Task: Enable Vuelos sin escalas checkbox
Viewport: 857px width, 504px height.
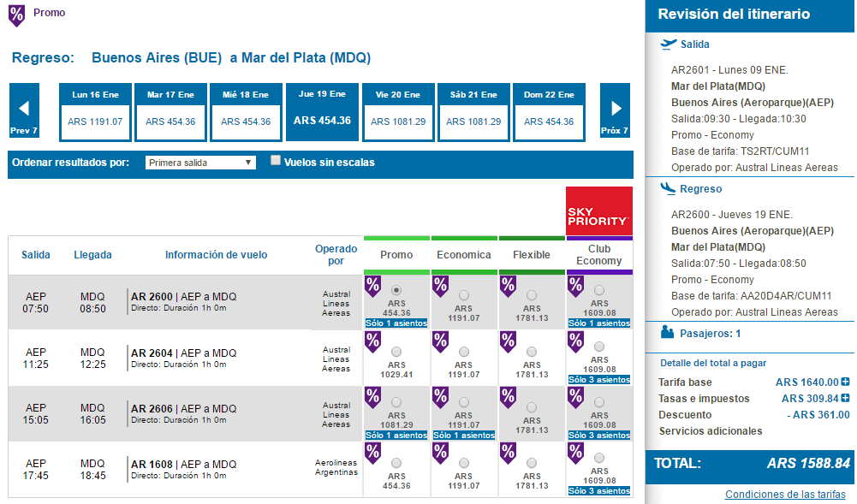Action: point(276,160)
